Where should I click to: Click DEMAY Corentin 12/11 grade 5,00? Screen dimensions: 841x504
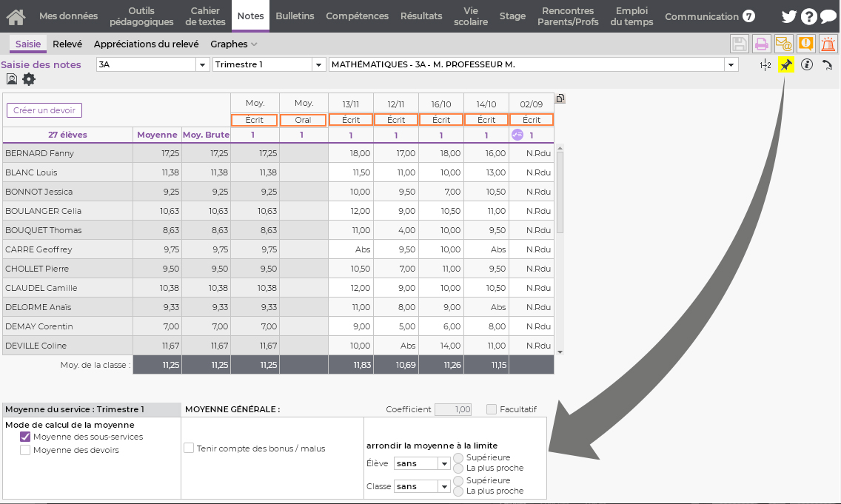pyautogui.click(x=396, y=326)
